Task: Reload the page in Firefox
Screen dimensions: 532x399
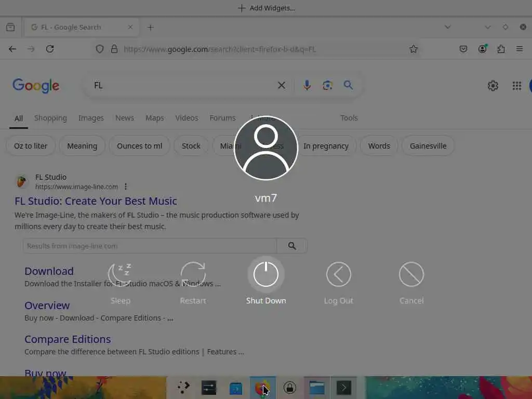Action: pos(50,49)
